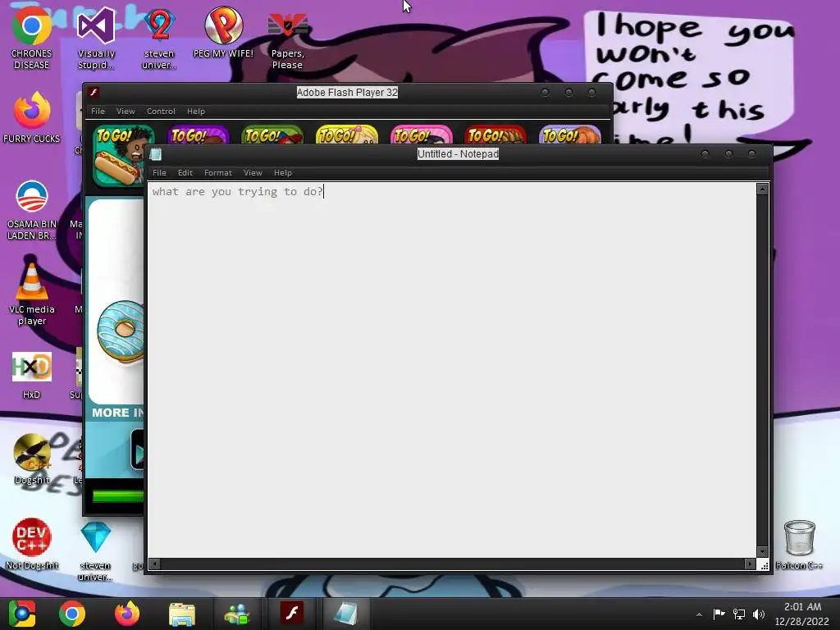The image size is (840, 630).
Task: Open the FURRY CUCKS Firefox icon
Action: (32, 118)
